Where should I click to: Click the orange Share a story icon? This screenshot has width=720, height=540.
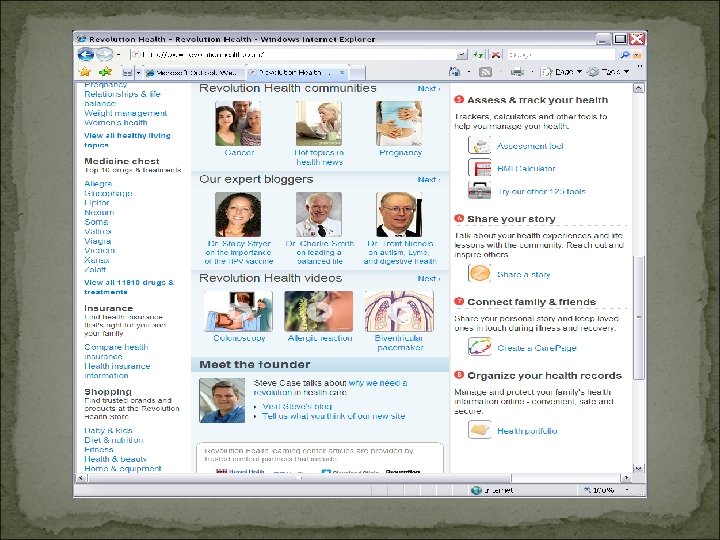coord(479,273)
